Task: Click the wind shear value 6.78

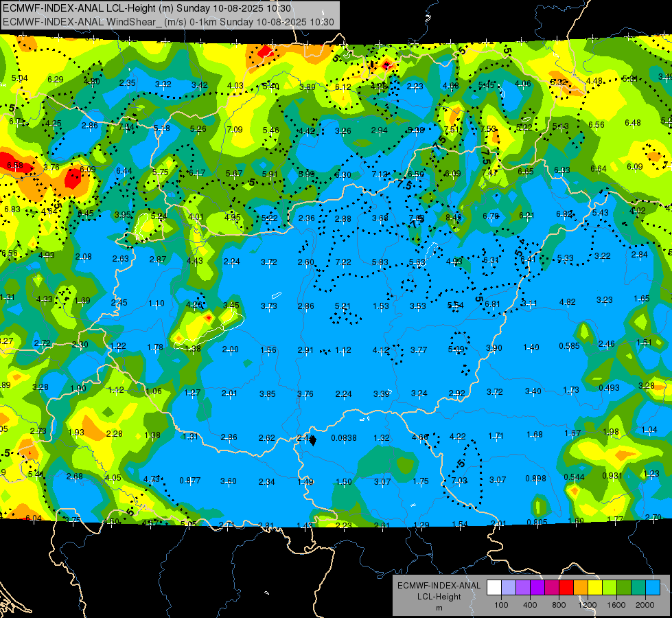Action: coord(491,216)
